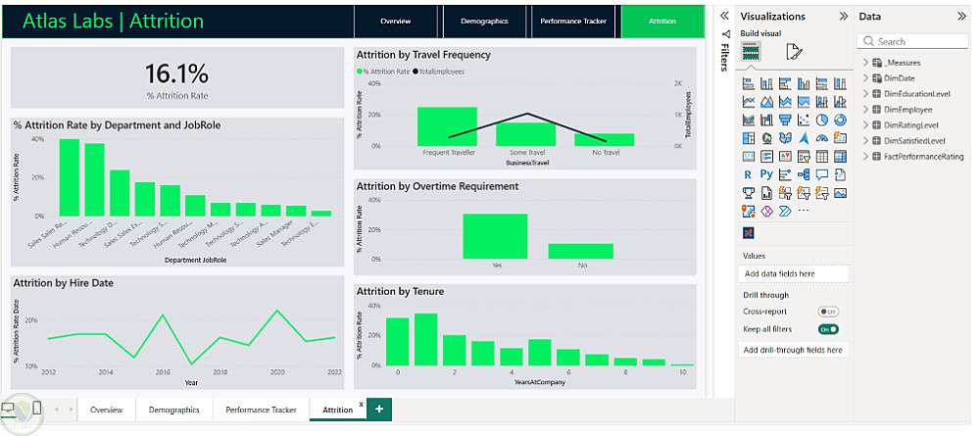Select the globe map visual
Viewport: 980px width, 436px height.
767,137
